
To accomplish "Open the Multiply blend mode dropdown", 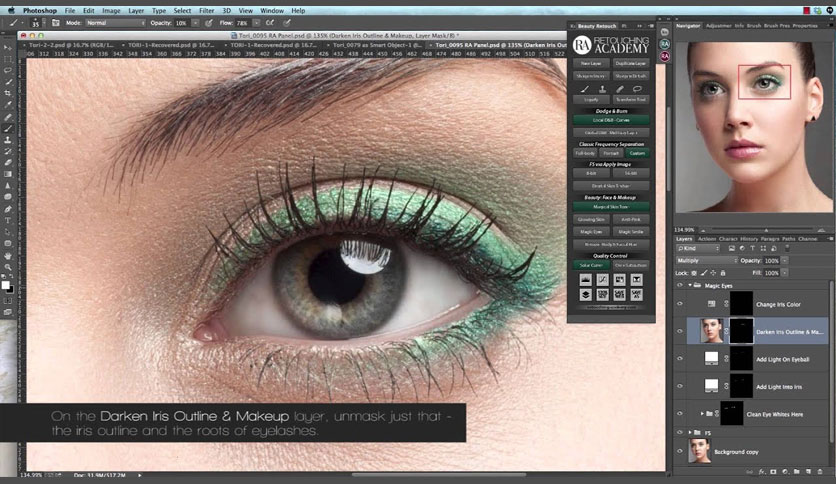I will [x=706, y=261].
